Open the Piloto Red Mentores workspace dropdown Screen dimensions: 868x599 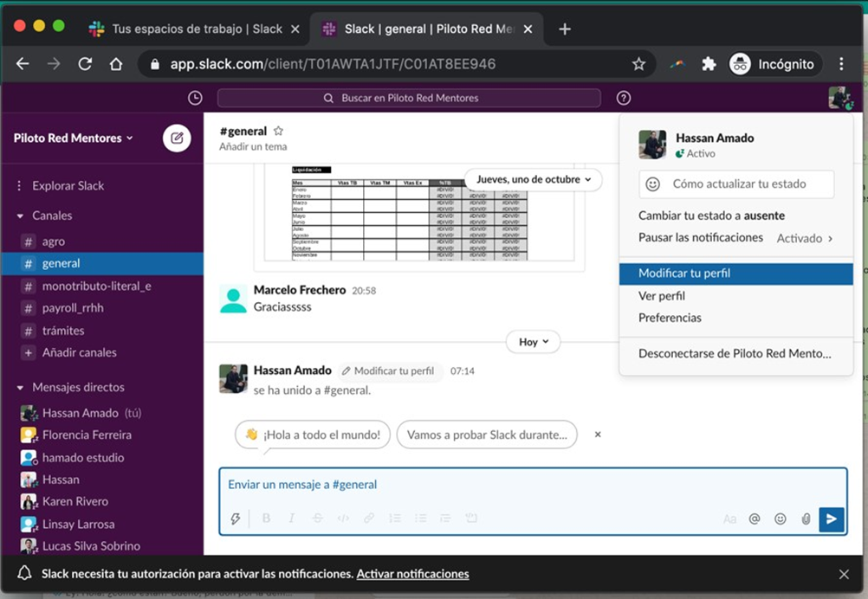pyautogui.click(x=74, y=138)
